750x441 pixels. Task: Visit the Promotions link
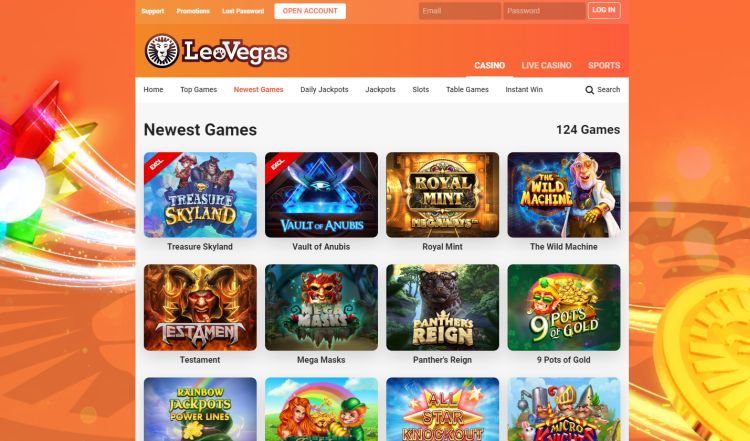[193, 11]
